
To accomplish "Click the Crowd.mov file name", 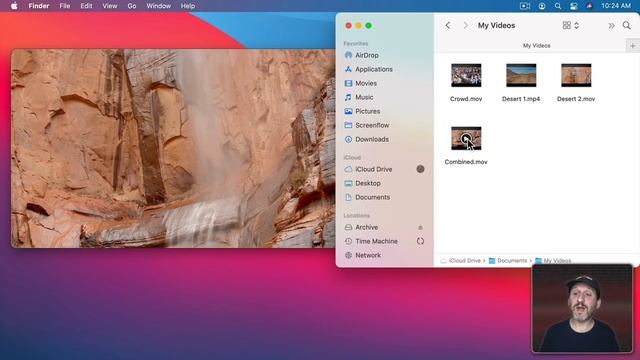I will pos(466,99).
